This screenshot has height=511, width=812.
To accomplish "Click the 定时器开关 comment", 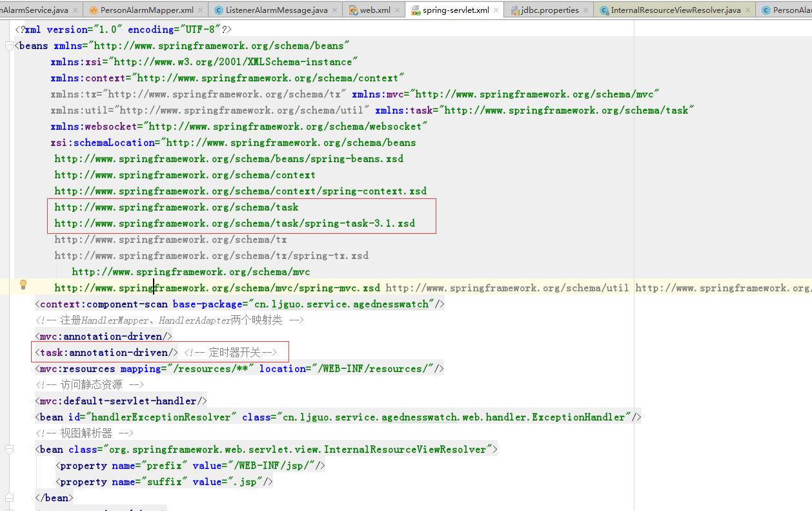I will [x=230, y=353].
